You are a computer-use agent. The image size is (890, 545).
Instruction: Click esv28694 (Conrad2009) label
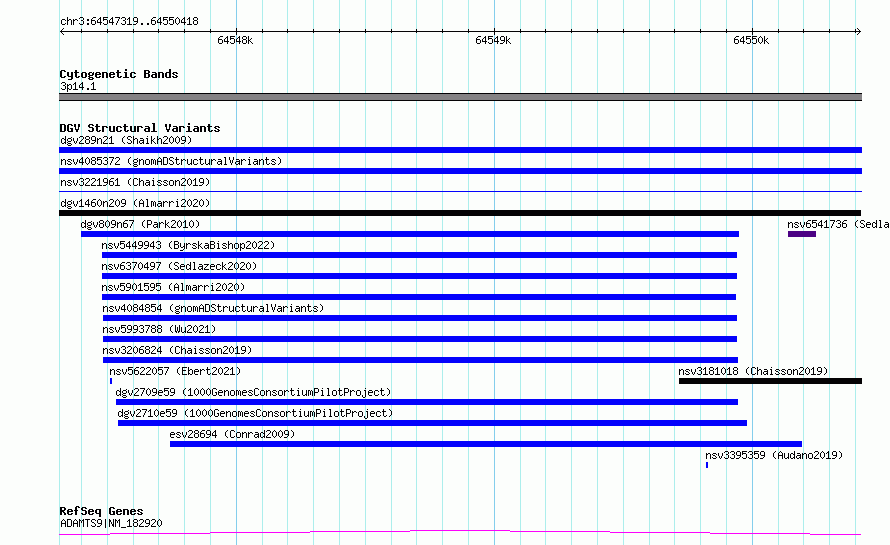tap(232, 434)
